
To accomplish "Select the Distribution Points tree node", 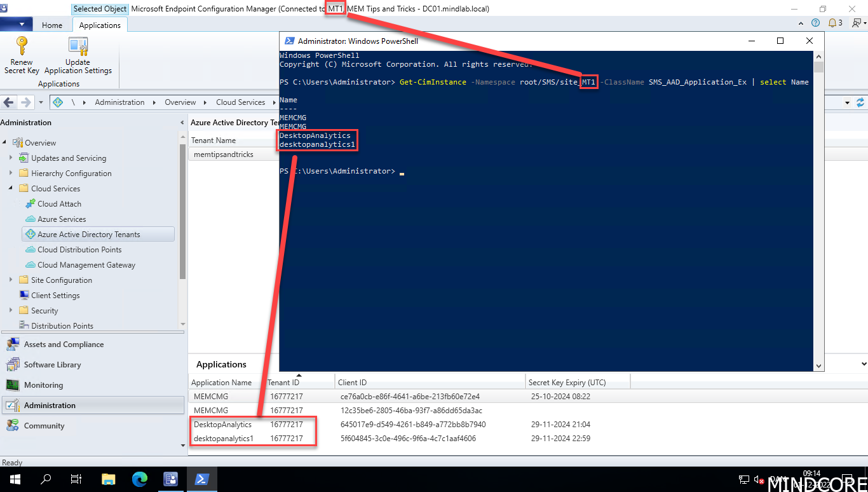I will click(62, 326).
